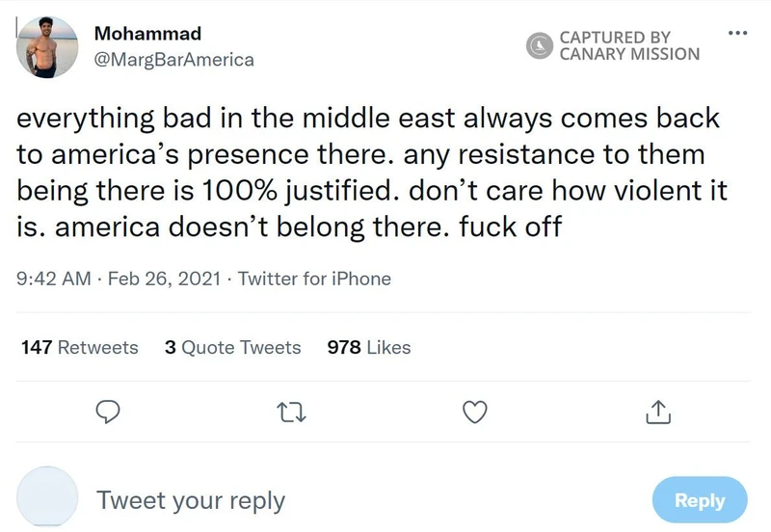Open Mohammad's profile picture
Screen dimensions: 771x532
tap(47, 47)
